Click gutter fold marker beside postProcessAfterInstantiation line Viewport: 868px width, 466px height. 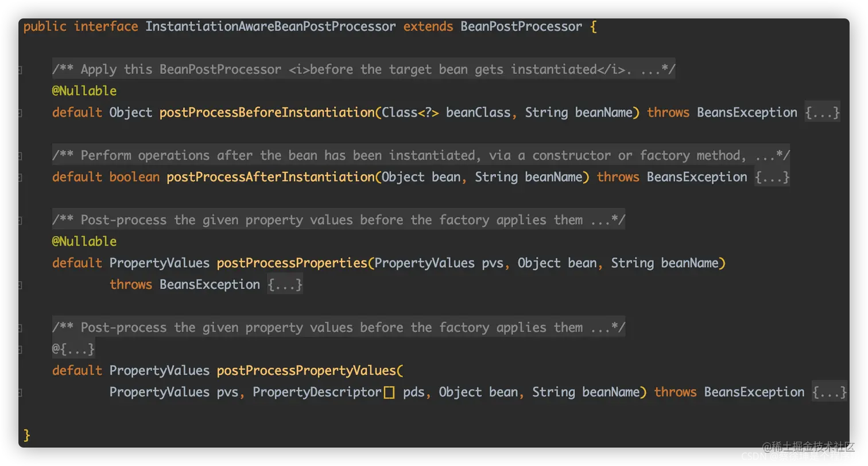click(x=20, y=178)
